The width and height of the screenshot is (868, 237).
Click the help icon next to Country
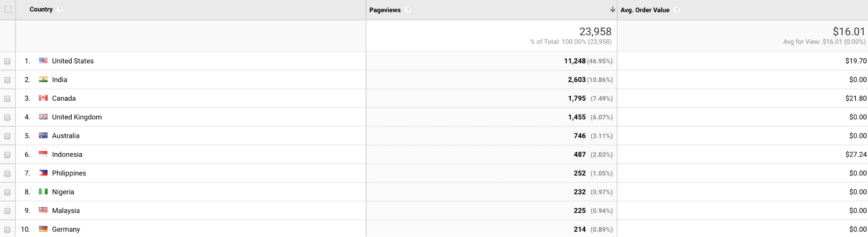(60, 10)
